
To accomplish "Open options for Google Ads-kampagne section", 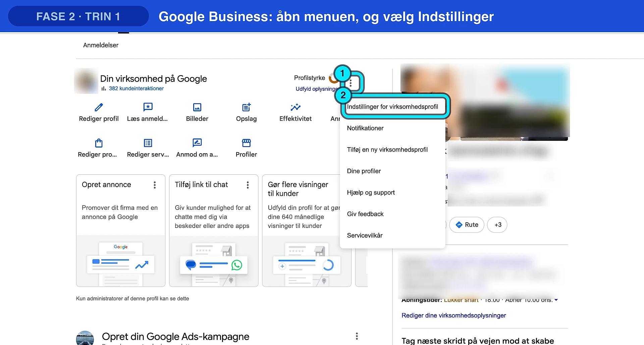I will (357, 336).
